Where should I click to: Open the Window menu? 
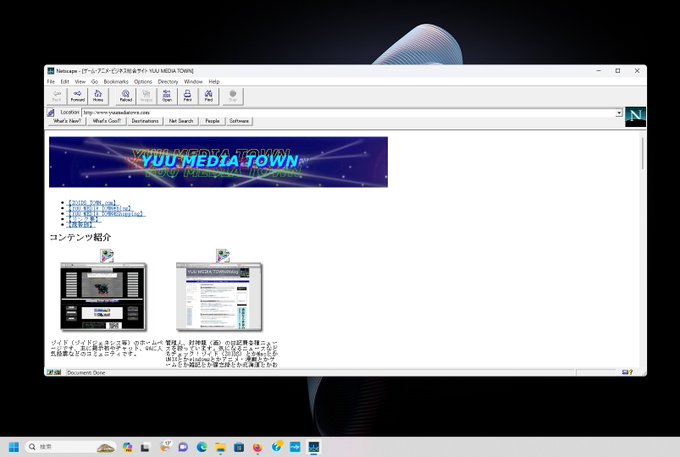(193, 82)
